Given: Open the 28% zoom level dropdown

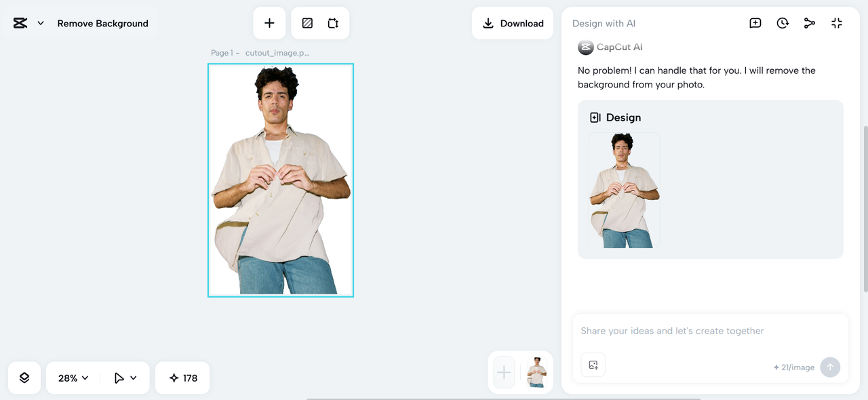Looking at the screenshot, I should click(73, 378).
